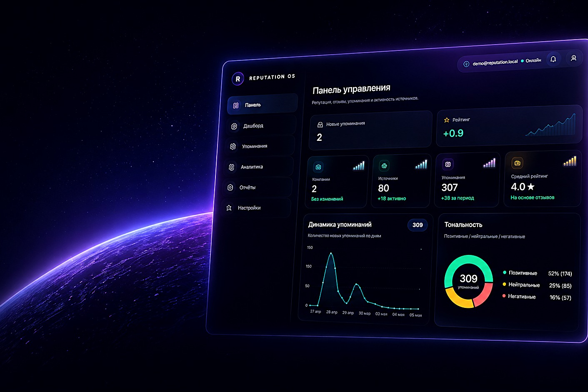Go to Упоминания label in the sidebar menu
The height and width of the screenshot is (392, 588).
click(x=255, y=146)
